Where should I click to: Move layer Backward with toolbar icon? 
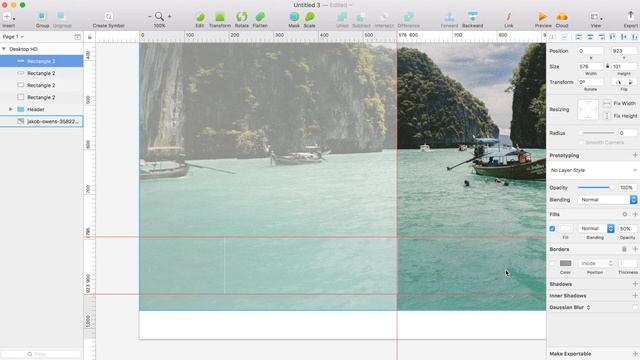tap(472, 17)
